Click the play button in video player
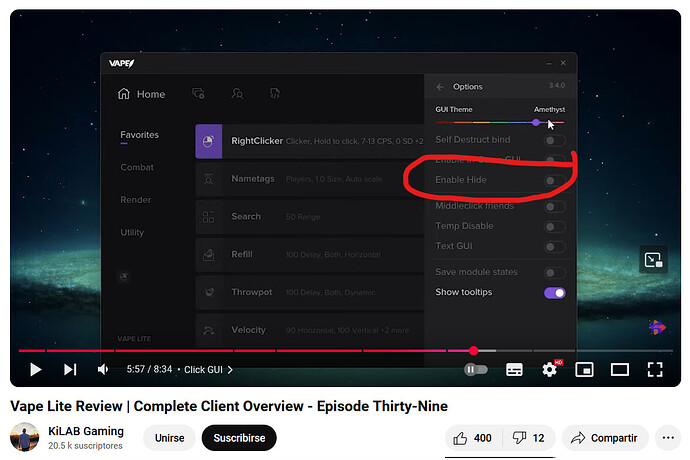Image resolution: width=690 pixels, height=460 pixels. coord(36,369)
